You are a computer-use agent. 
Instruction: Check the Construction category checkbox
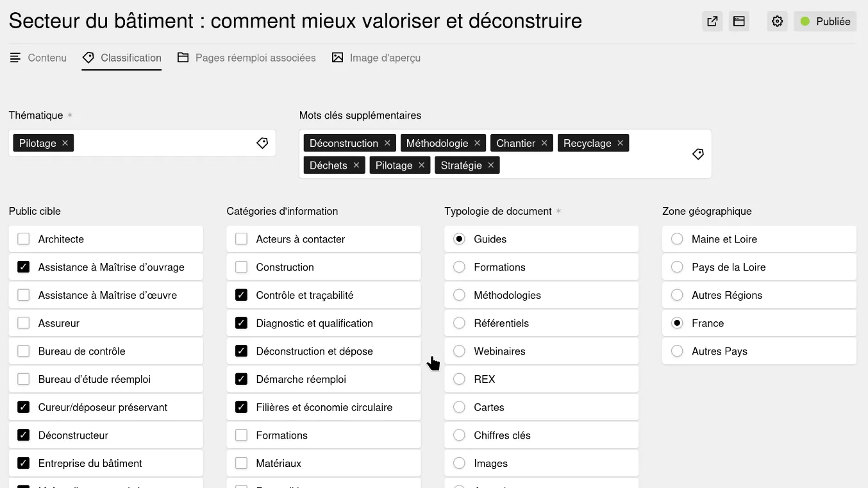tap(241, 266)
